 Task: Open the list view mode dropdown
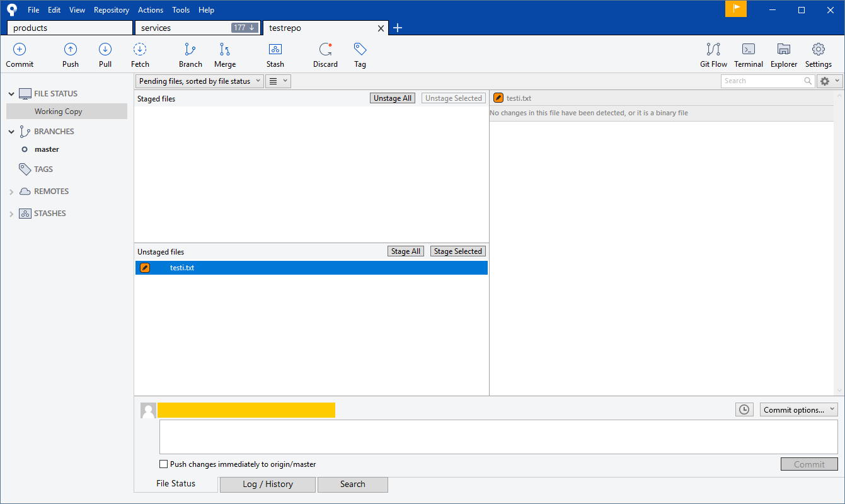(278, 81)
